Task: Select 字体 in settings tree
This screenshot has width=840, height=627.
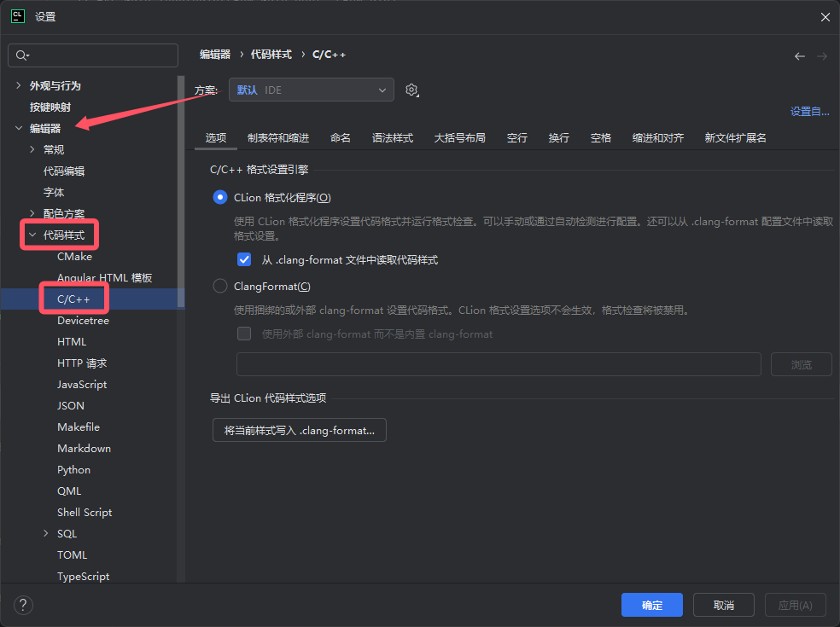Action: point(54,192)
